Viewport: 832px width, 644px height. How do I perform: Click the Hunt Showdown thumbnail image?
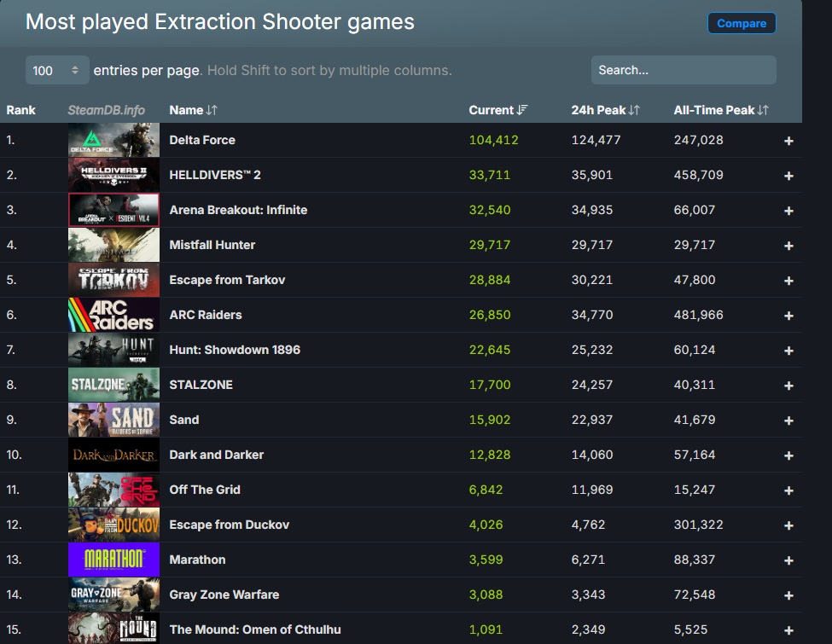tap(113, 350)
